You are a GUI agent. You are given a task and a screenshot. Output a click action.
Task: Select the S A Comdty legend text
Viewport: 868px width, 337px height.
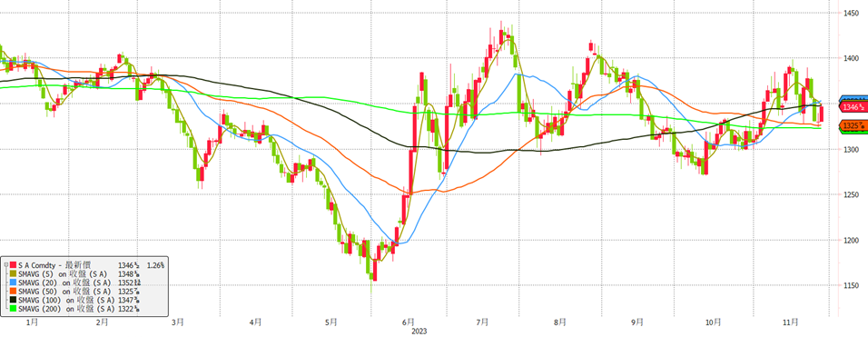[x=54, y=265]
